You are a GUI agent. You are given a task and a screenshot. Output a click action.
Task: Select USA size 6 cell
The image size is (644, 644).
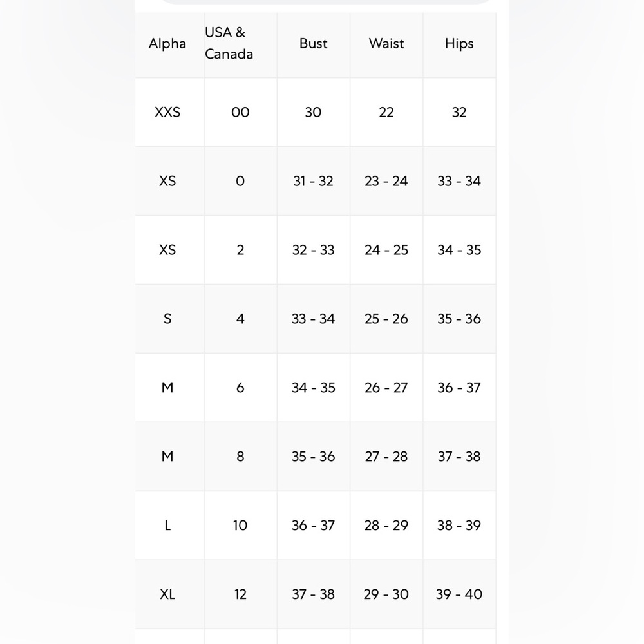[x=240, y=387]
